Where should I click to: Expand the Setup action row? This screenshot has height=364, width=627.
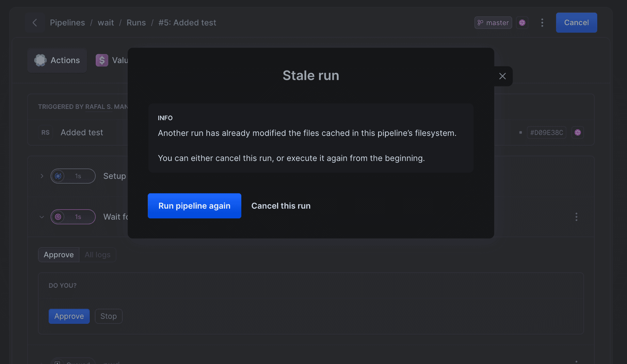(x=42, y=176)
